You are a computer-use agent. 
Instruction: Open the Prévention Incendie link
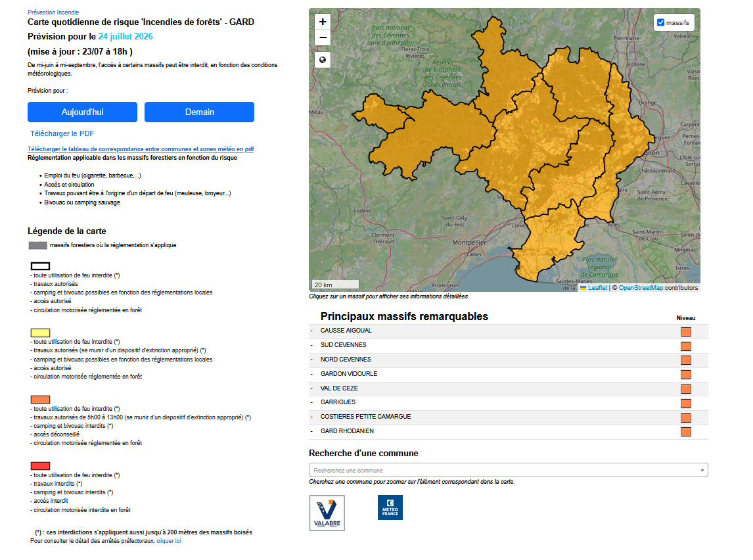[53, 12]
